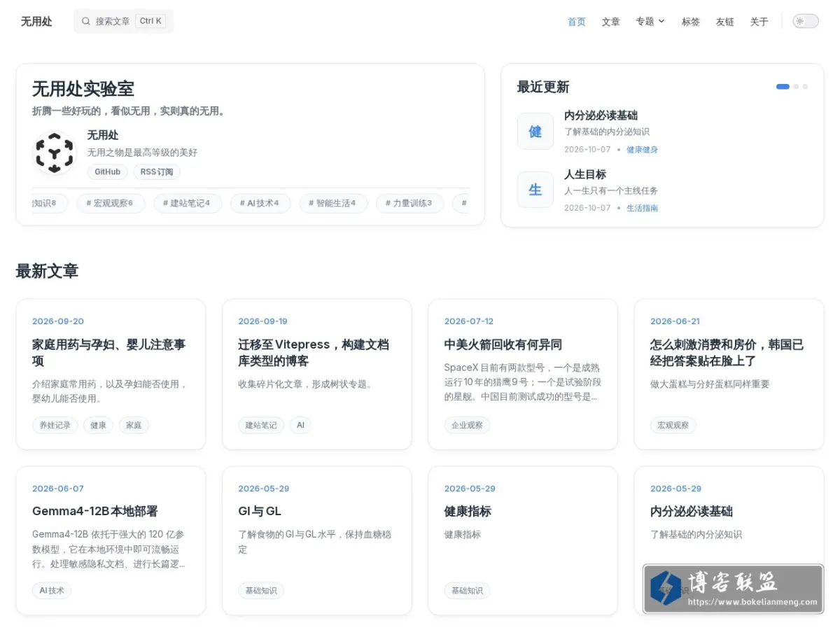Click the 生 category icon
The height and width of the screenshot is (630, 840).
coord(535,190)
